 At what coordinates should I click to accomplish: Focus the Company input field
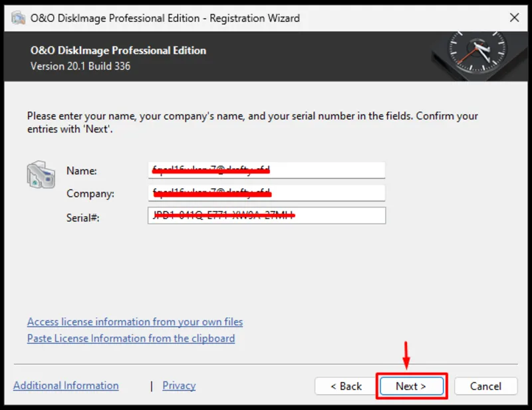point(267,193)
